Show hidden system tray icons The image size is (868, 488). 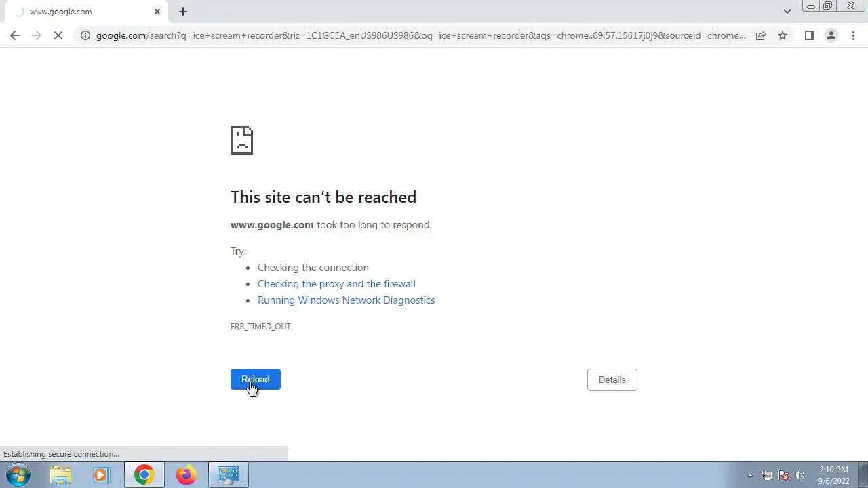(x=750, y=475)
